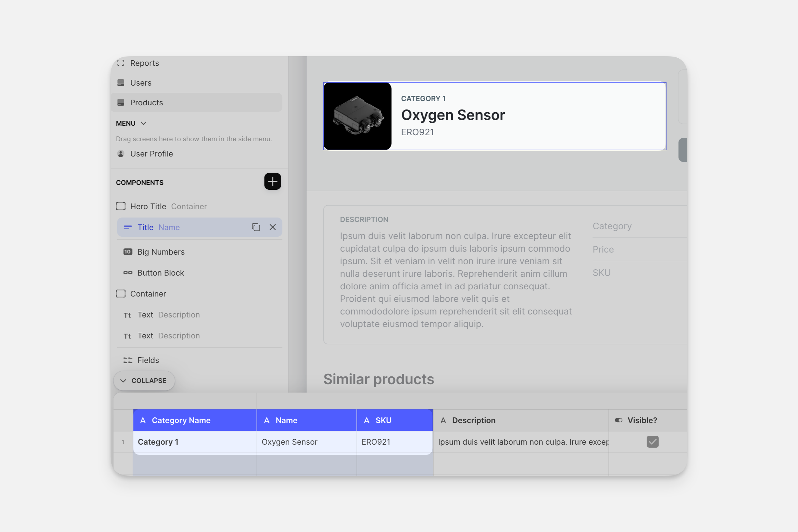Duplicate the Title component
This screenshot has width=798, height=532.
point(256,227)
